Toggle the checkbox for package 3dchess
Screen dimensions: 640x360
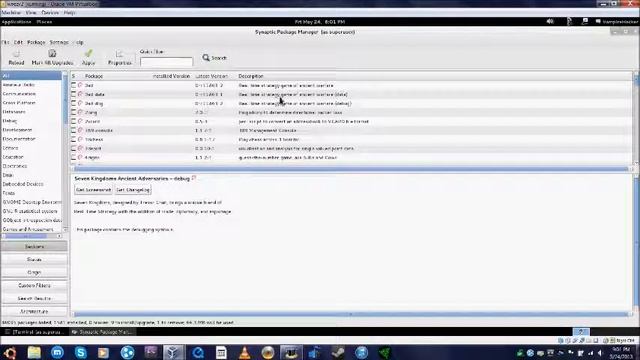pos(73,139)
